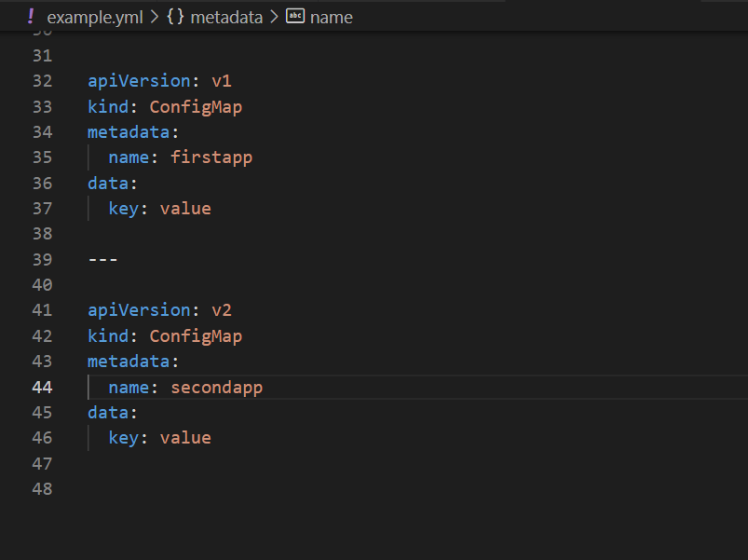Open the name breadcrumb dropdown
The image size is (748, 560).
(x=331, y=16)
